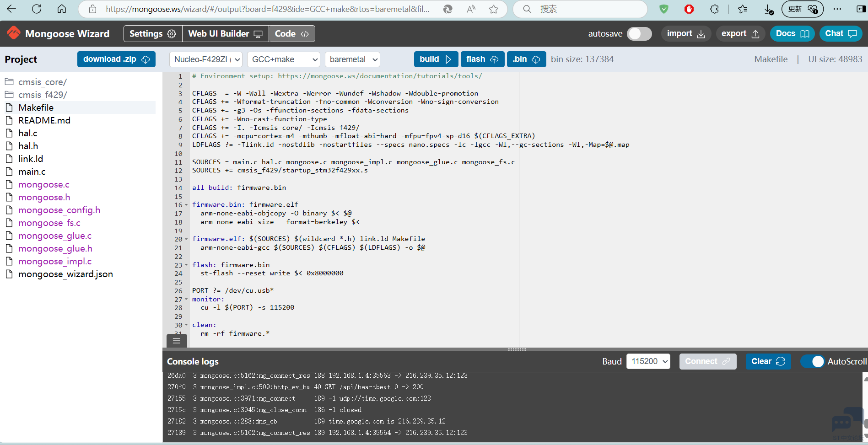The width and height of the screenshot is (868, 445).
Task: Collapse the clean rule at line 30
Action: click(186, 325)
